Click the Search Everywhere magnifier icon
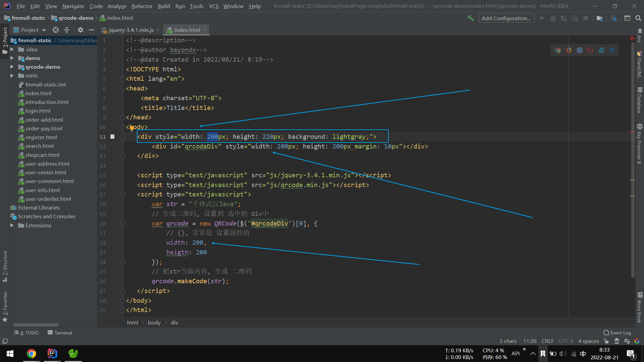Screen dimensions: 644x362 638,18
